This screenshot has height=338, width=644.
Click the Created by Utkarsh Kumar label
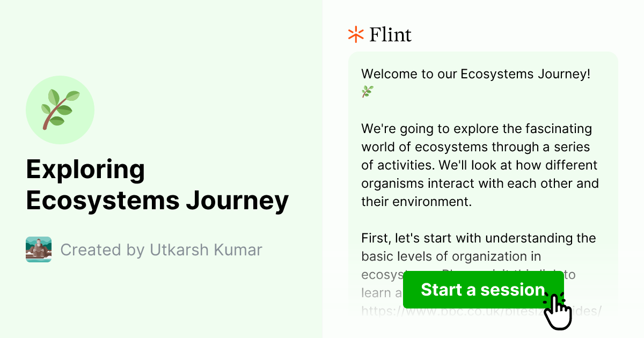click(161, 249)
